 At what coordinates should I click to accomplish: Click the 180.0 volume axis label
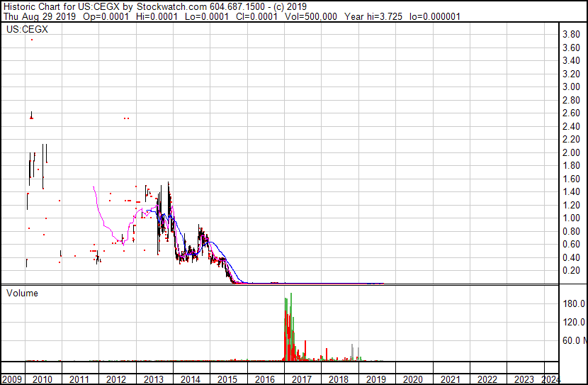tap(574, 303)
